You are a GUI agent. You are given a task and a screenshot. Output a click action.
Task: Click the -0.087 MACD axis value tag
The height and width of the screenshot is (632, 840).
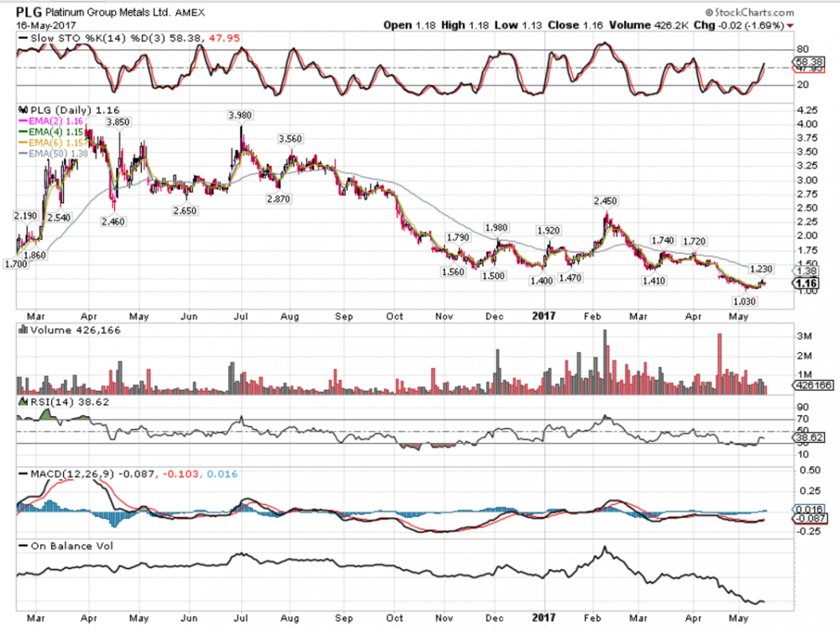click(x=808, y=519)
